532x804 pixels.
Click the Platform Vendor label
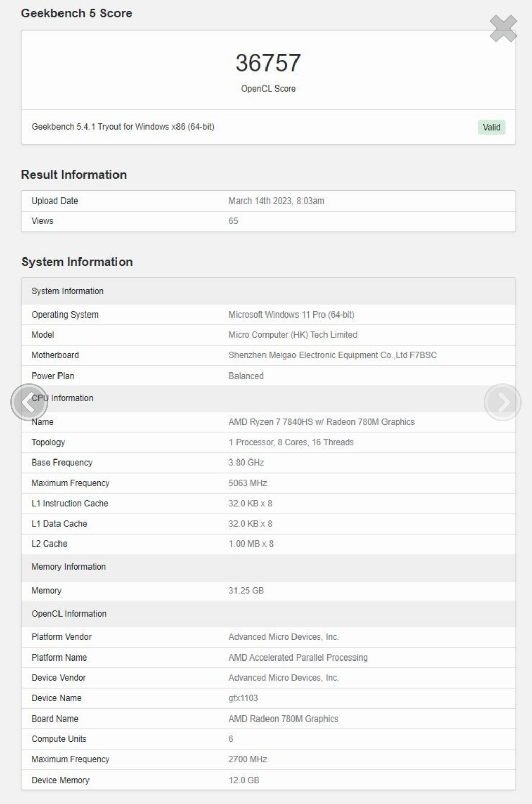[x=61, y=637]
